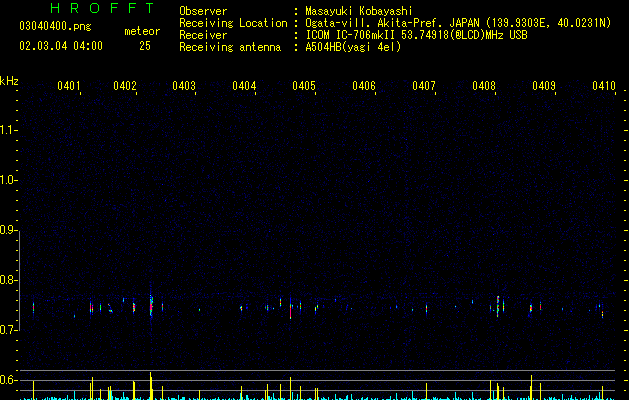629x400 pixels.
Task: Click the Ogata-vill. Akita-Pref. JAPAN location text
Action: (458, 23)
